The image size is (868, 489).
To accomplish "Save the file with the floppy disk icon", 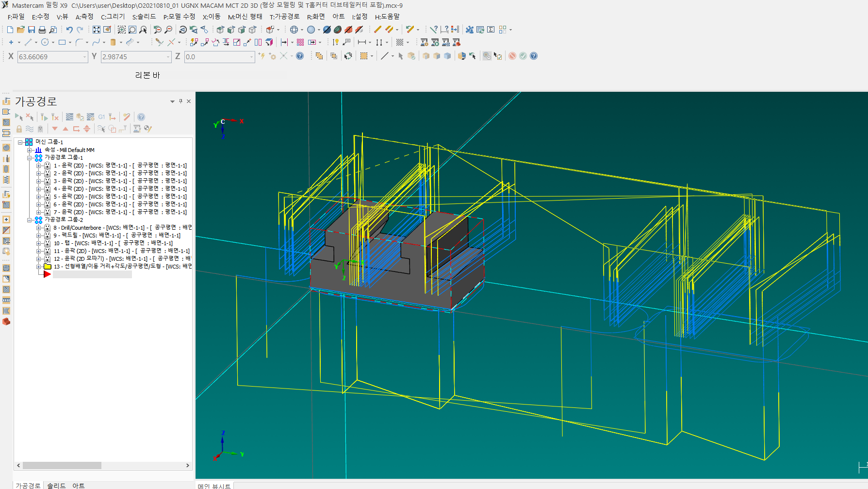I will (x=32, y=30).
